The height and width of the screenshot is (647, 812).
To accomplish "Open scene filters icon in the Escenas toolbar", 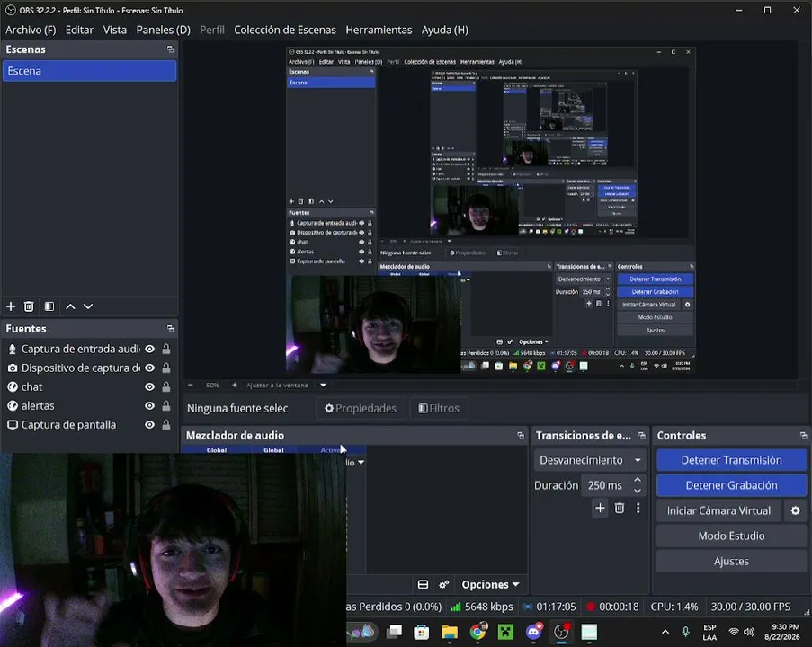I will (49, 306).
